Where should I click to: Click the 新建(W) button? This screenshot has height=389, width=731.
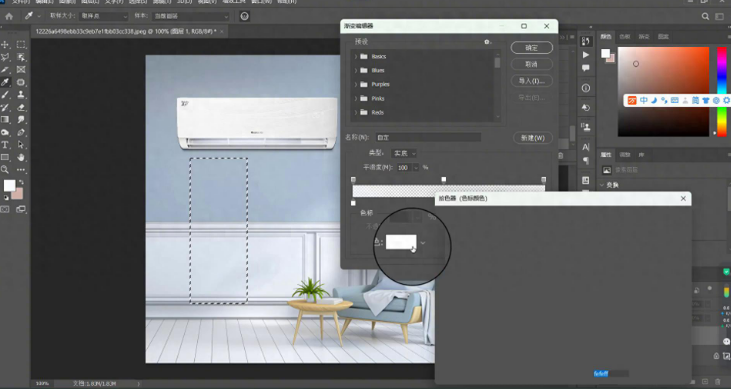tap(532, 138)
